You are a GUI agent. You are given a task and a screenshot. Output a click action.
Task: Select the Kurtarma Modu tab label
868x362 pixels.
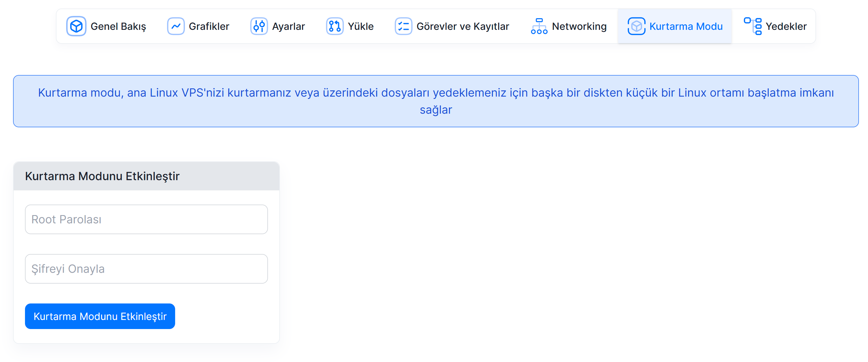pos(686,26)
